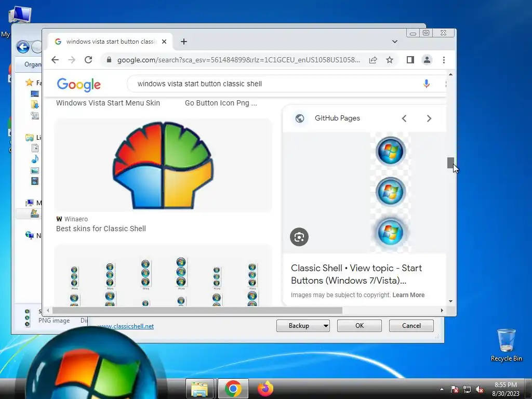The height and width of the screenshot is (399, 532).
Task: Show hidden system tray icons
Action: click(x=442, y=389)
